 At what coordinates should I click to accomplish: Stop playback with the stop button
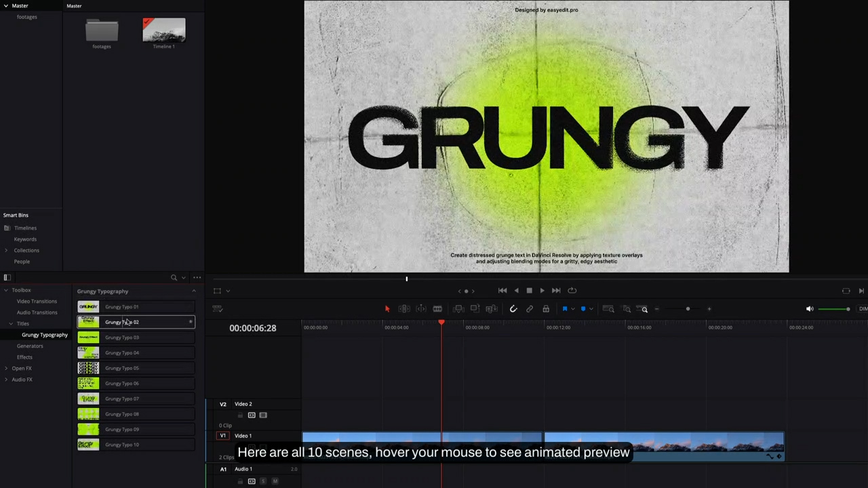529,291
